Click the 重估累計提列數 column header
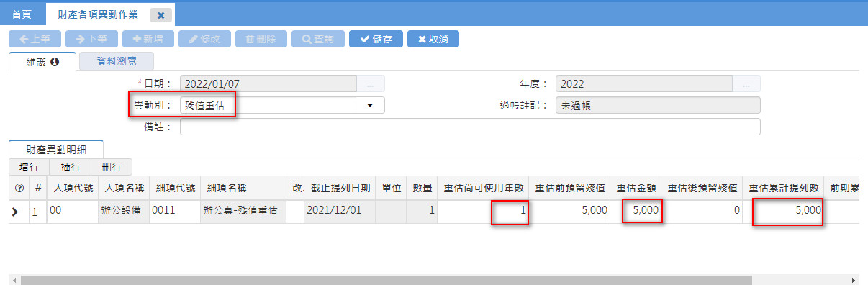Viewport: 868px width, 285px height. pyautogui.click(x=783, y=188)
